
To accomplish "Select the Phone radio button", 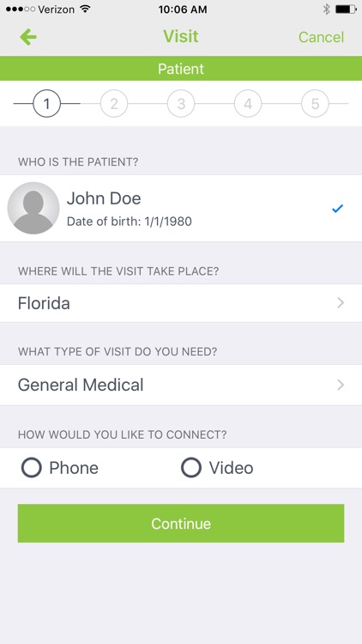I will (32, 468).
